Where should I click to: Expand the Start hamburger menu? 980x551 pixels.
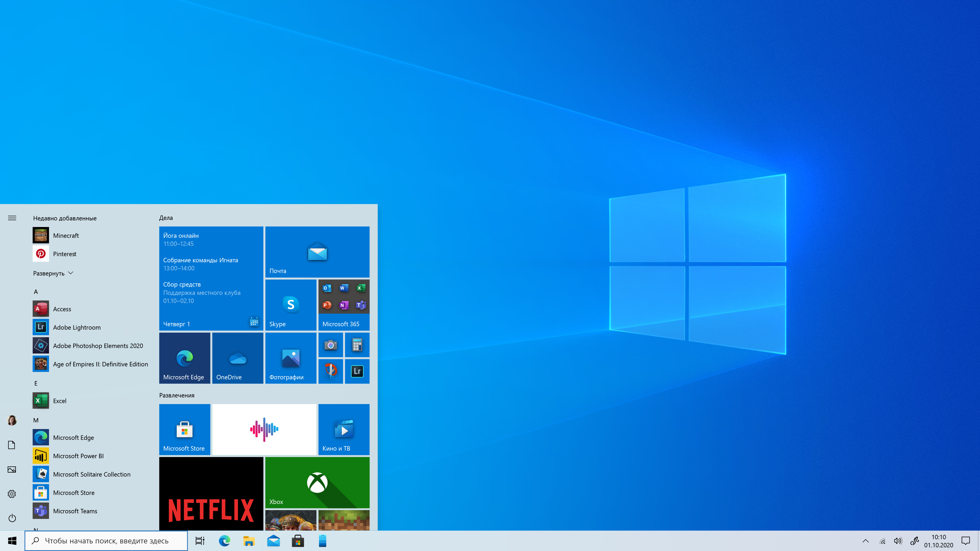12,218
